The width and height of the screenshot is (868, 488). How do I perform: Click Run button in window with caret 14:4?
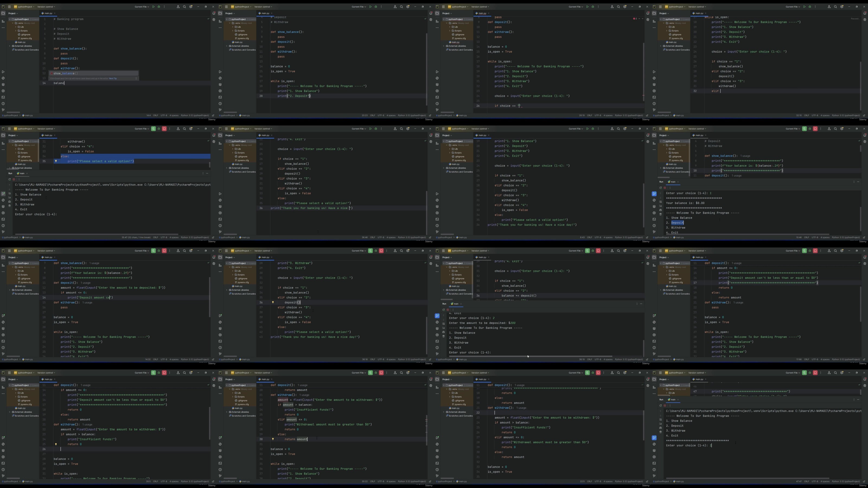point(153,7)
